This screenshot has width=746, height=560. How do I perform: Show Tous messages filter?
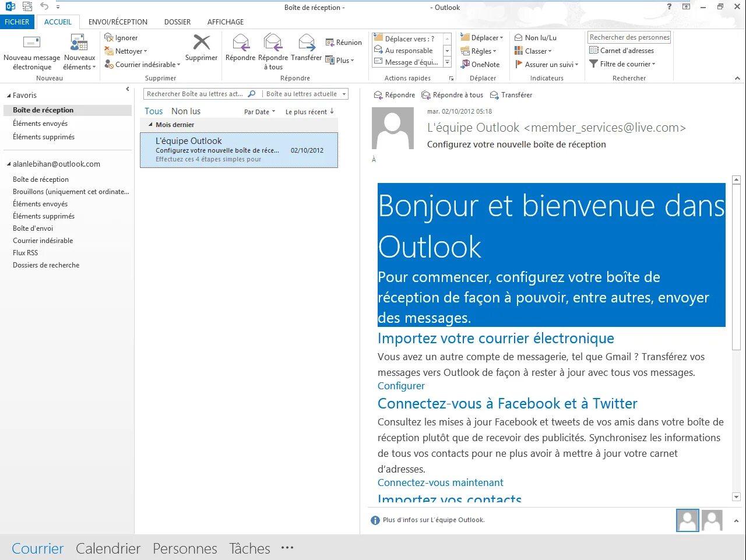pos(154,111)
